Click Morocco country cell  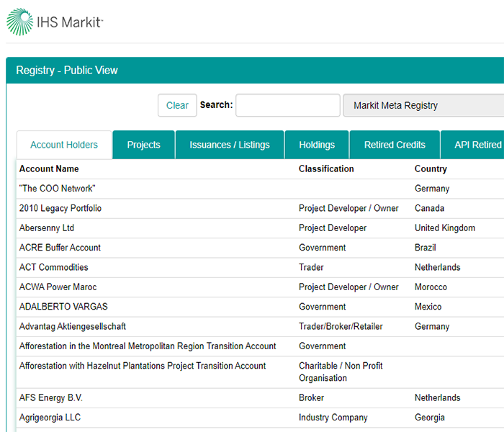431,287
